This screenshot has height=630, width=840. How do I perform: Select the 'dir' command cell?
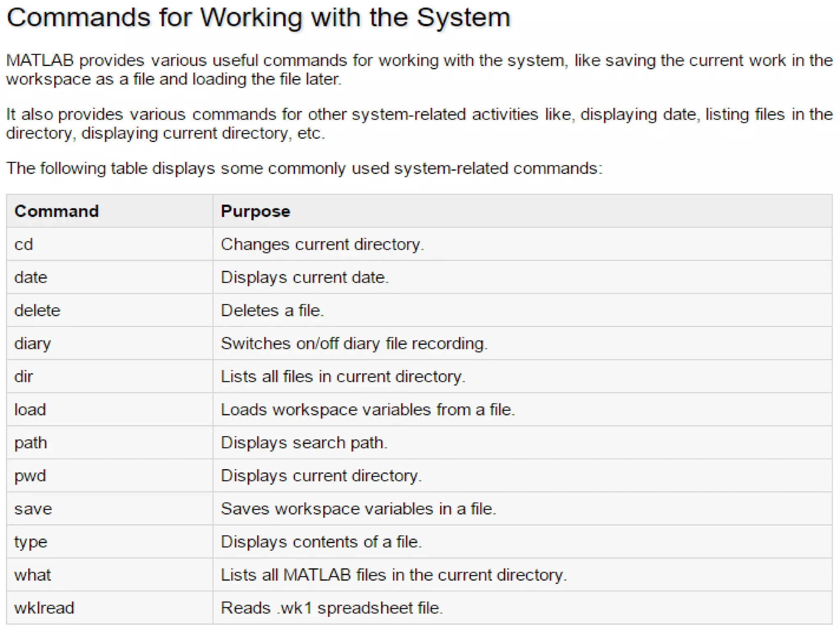[x=24, y=377]
